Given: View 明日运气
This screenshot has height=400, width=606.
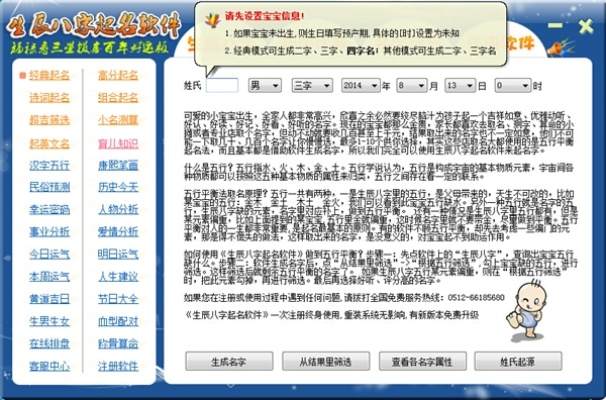Looking at the screenshot, I should (x=118, y=254).
